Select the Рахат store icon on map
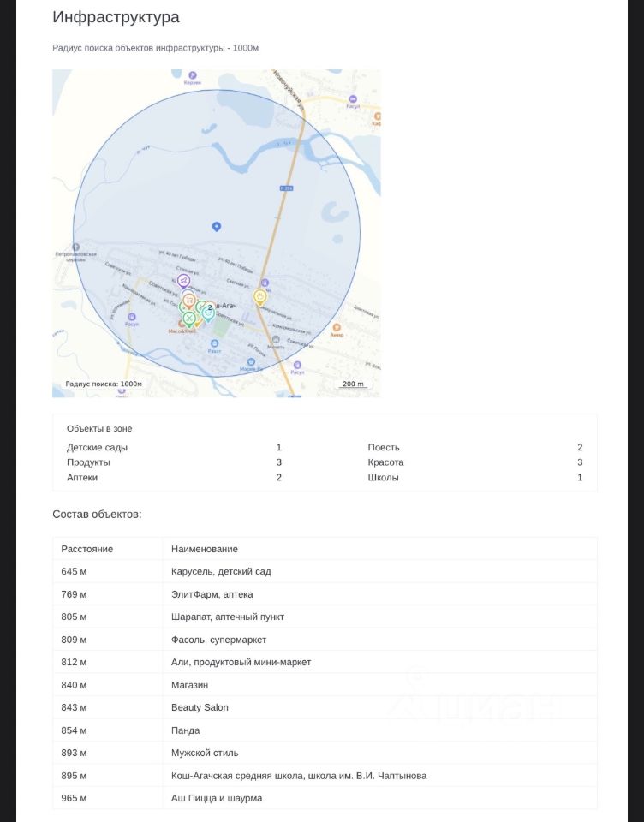Image resolution: width=644 pixels, height=822 pixels. point(214,343)
